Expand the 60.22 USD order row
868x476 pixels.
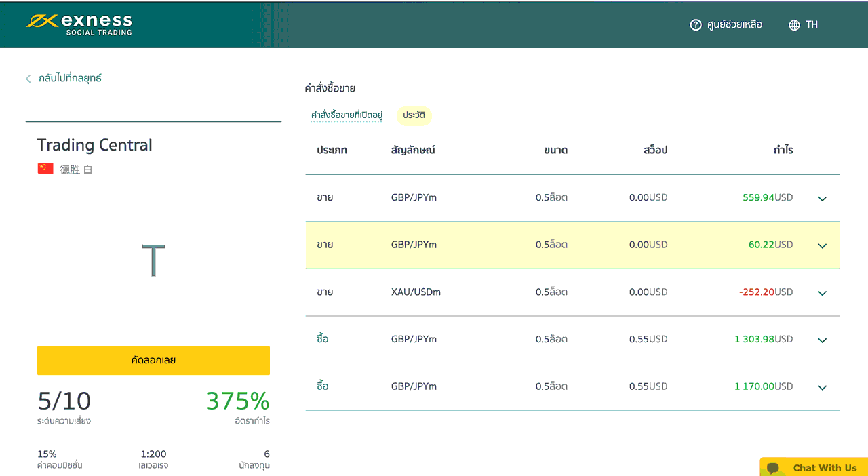(823, 246)
